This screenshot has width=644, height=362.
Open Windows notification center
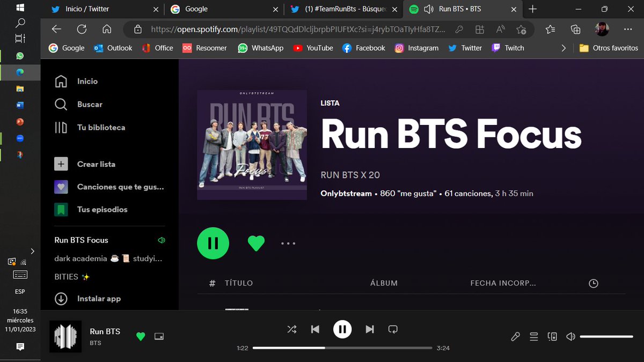tap(20, 347)
